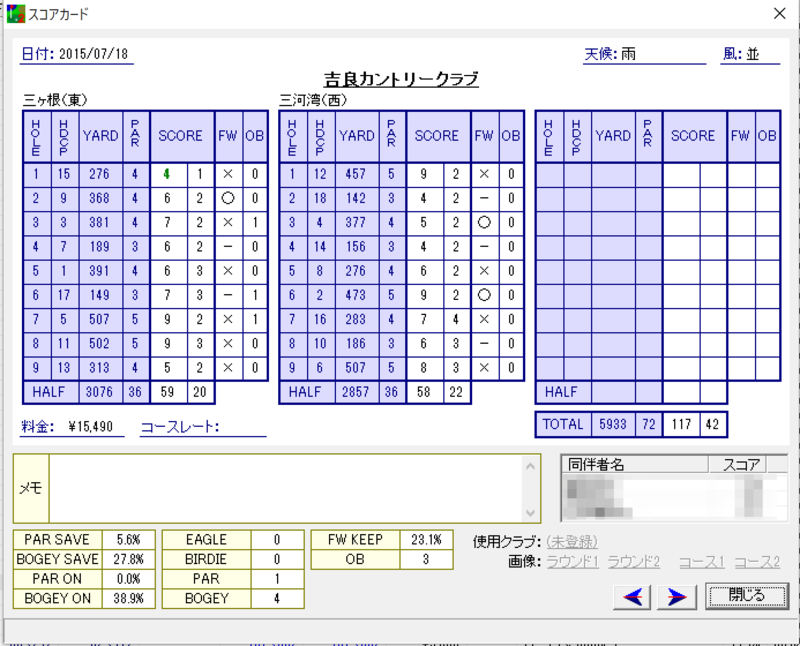
Task: Click the yardage 186 on west hole 8
Action: coord(356,343)
